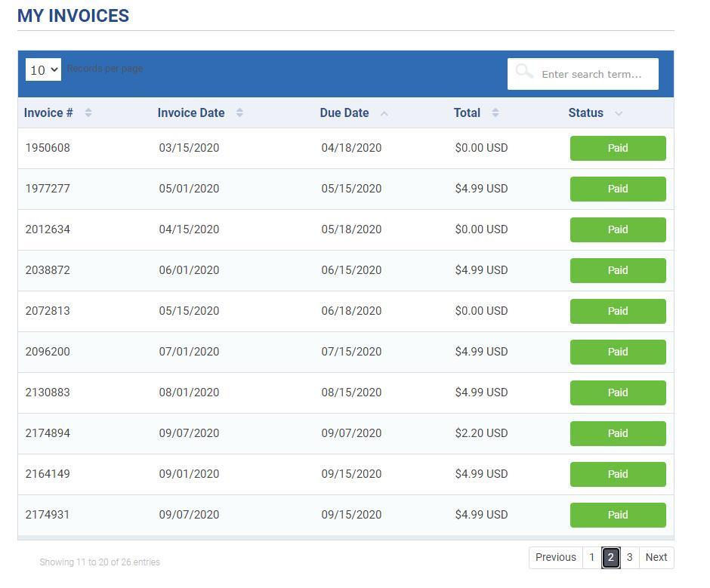Select current page 2 in pagination
710x588 pixels.
[x=611, y=557]
